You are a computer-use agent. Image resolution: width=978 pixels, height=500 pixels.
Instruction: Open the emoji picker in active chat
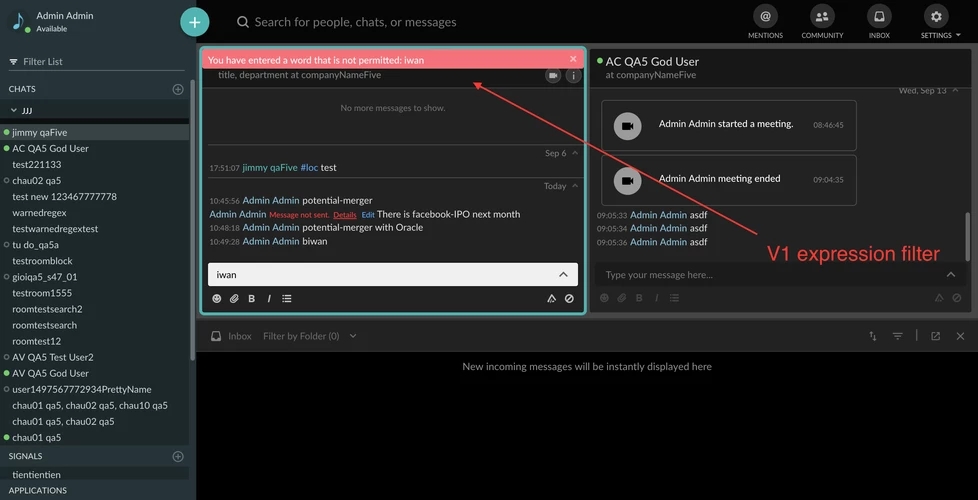coord(217,298)
